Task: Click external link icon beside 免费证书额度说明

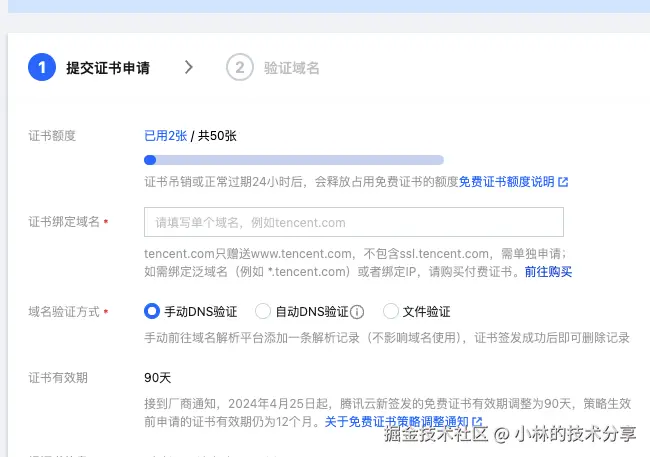Action: (563, 182)
